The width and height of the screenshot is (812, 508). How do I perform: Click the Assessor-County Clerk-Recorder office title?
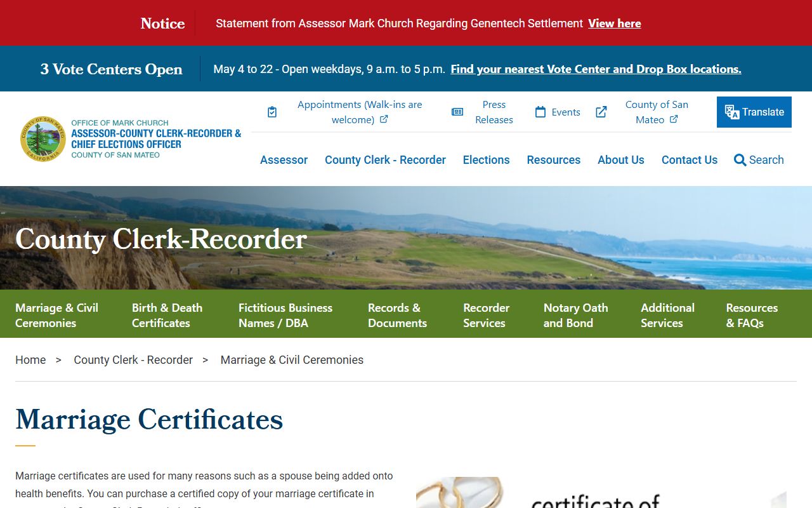tap(156, 139)
